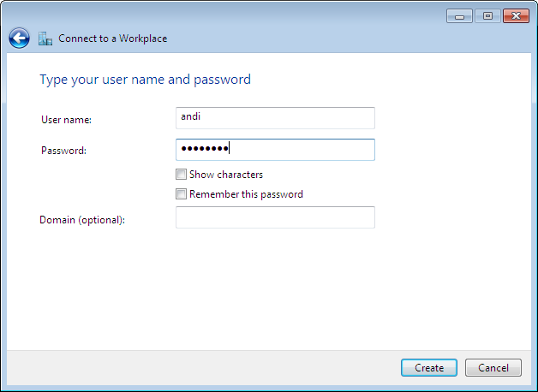Screen dimensions: 538x392
Task: Click the 'Show characters' label text
Action: pos(226,175)
